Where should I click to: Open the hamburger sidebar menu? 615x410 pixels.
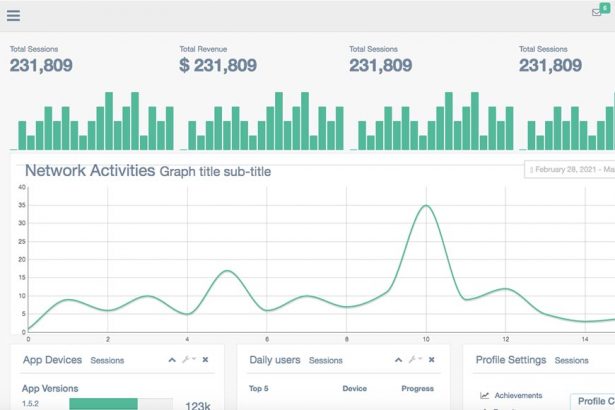[x=13, y=16]
